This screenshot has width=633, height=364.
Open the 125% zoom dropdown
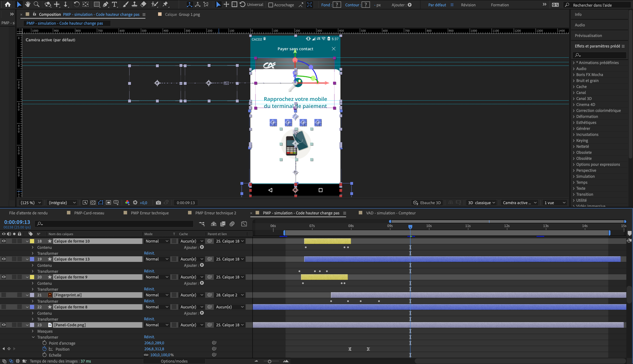pyautogui.click(x=30, y=203)
